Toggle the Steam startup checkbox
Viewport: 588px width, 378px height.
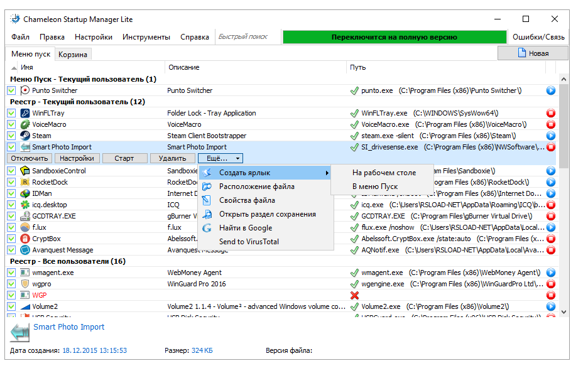(x=11, y=136)
